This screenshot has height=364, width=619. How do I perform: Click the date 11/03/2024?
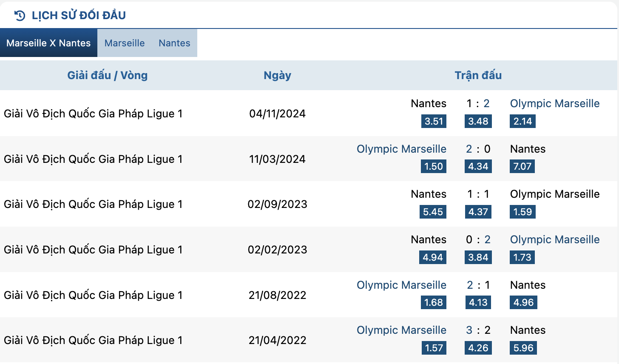click(278, 159)
